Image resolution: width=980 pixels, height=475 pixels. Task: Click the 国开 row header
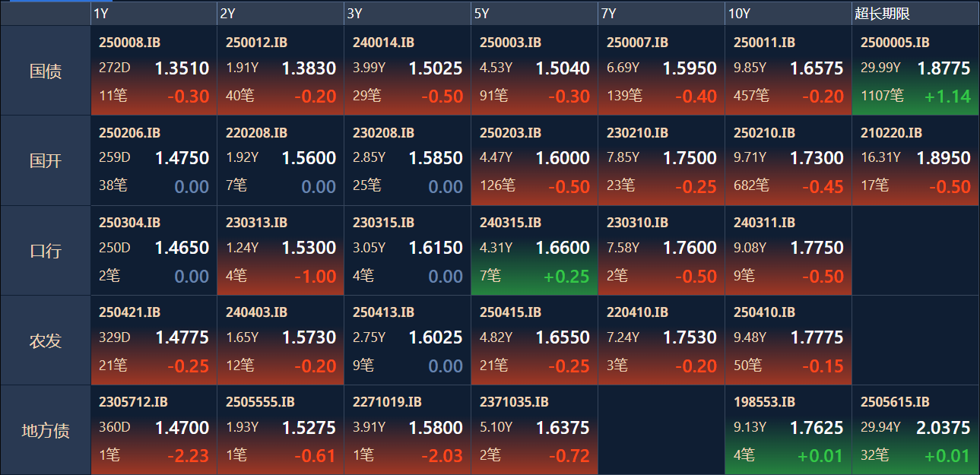coord(46,160)
